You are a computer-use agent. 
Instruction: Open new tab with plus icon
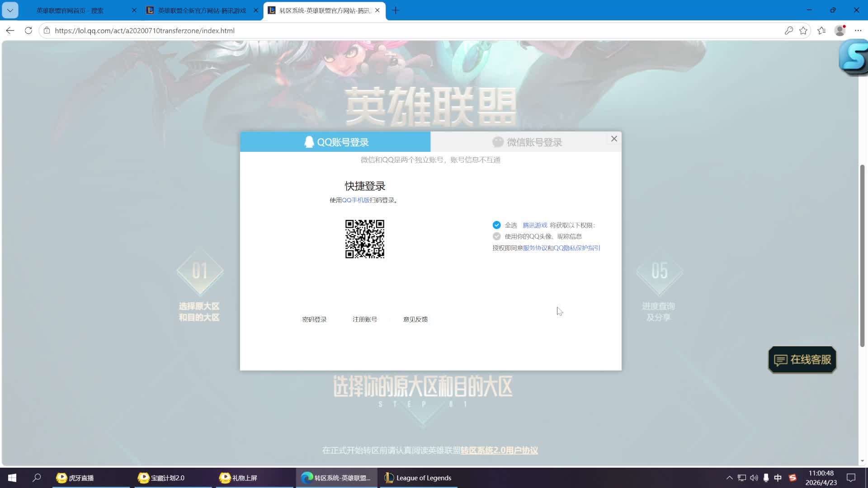click(x=396, y=10)
